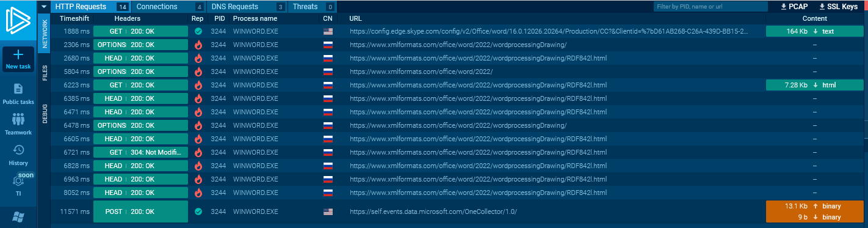Screen dimensions: 868x228
Task: Open HEAD headers at 6963 ms
Action: point(140,179)
